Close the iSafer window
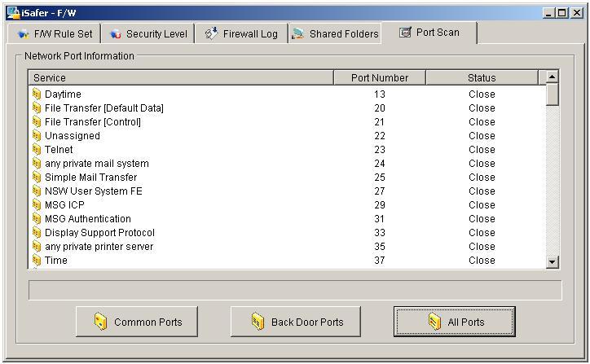The image size is (590, 364). coord(577,13)
